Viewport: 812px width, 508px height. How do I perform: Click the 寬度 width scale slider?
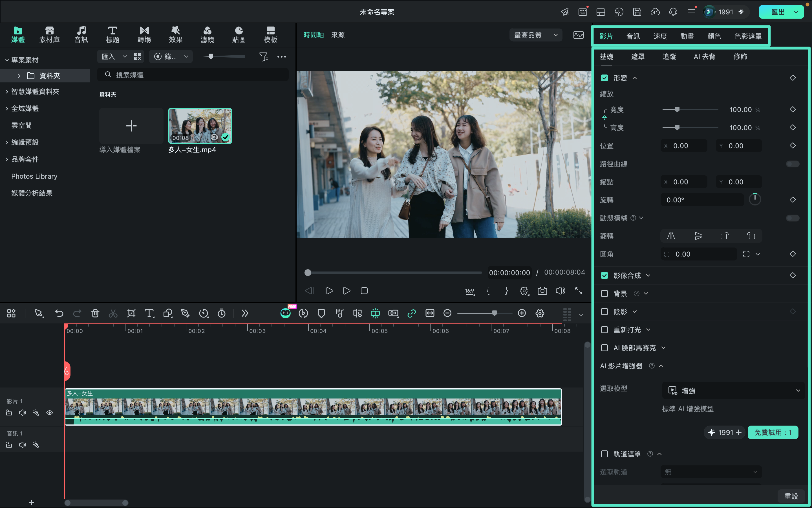tap(690, 110)
